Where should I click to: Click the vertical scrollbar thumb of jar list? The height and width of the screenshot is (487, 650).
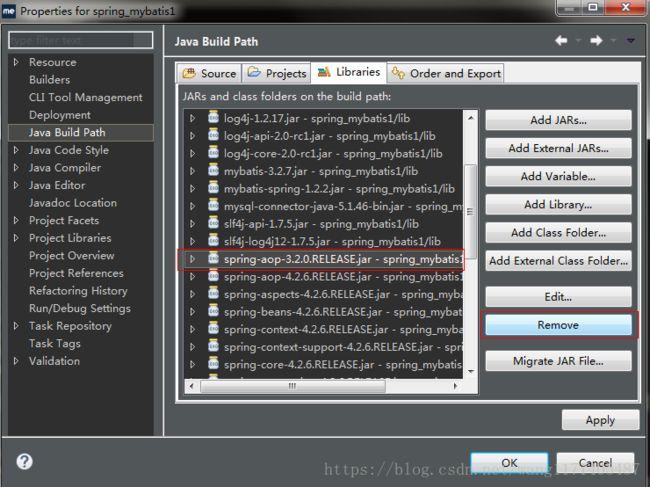click(x=470, y=211)
